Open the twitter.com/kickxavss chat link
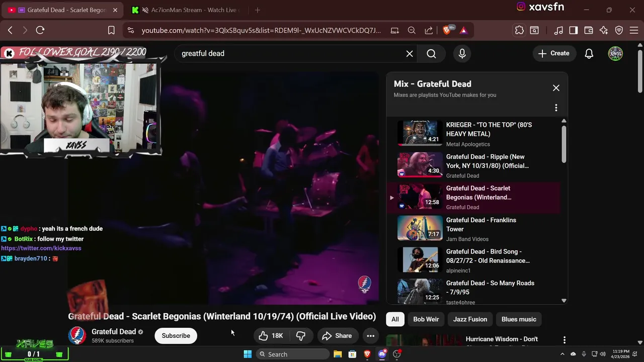 click(x=41, y=248)
